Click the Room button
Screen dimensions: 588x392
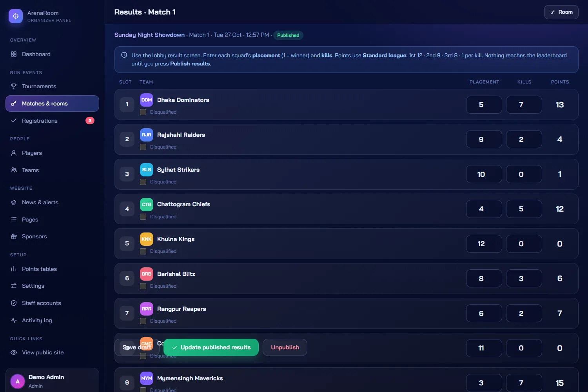561,12
